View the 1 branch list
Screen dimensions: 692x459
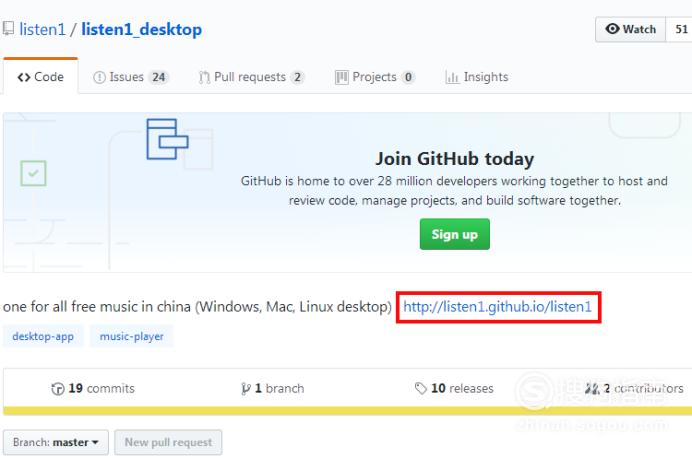pos(273,388)
